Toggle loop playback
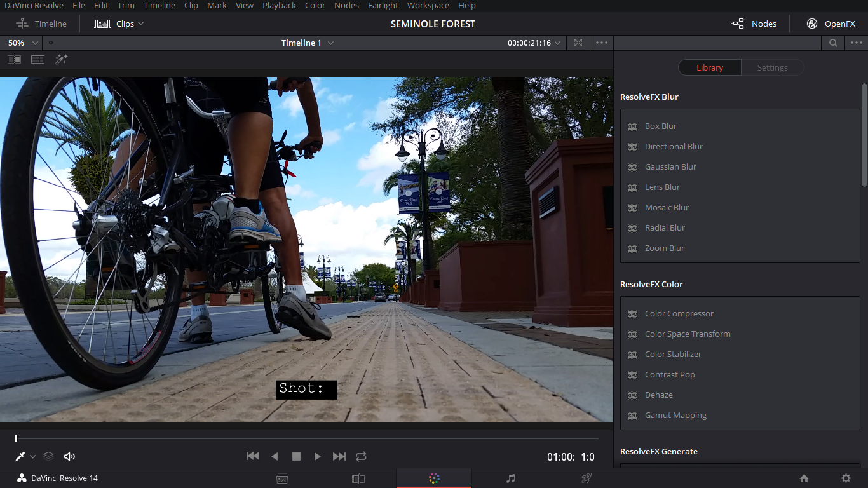The height and width of the screenshot is (488, 868). [361, 456]
